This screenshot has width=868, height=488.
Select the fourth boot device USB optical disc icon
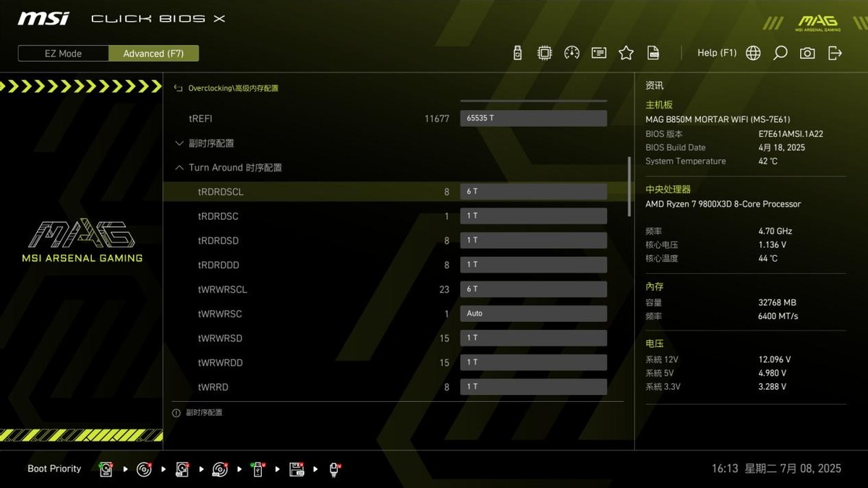point(220,469)
